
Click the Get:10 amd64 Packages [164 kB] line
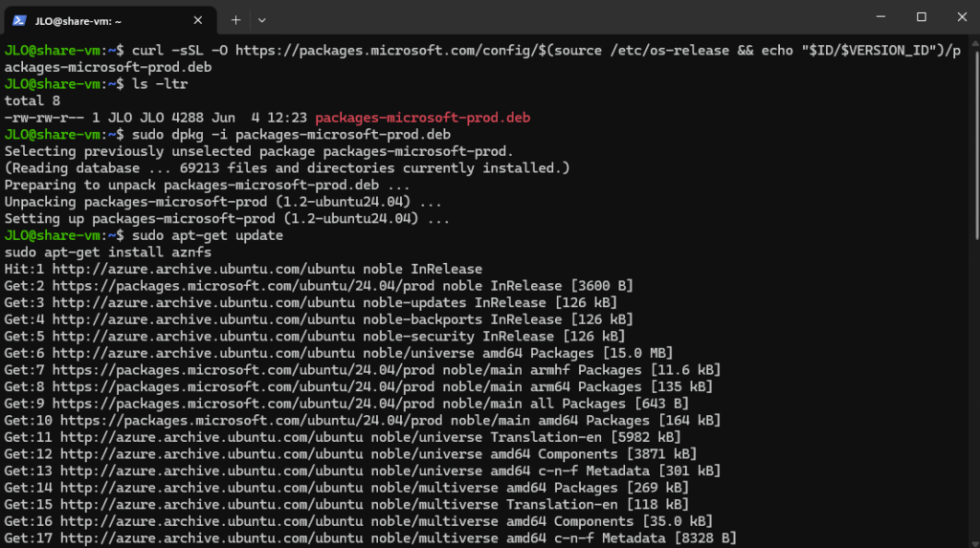[x=363, y=421]
